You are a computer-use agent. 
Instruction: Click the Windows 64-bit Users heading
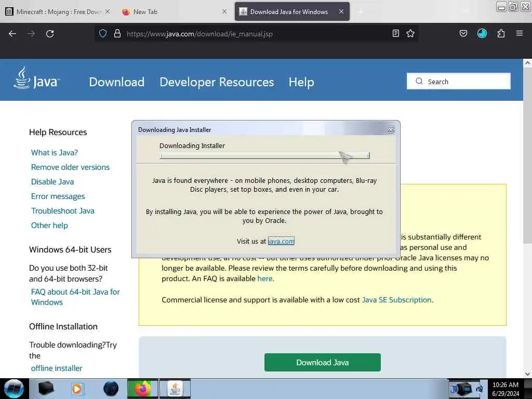click(70, 250)
